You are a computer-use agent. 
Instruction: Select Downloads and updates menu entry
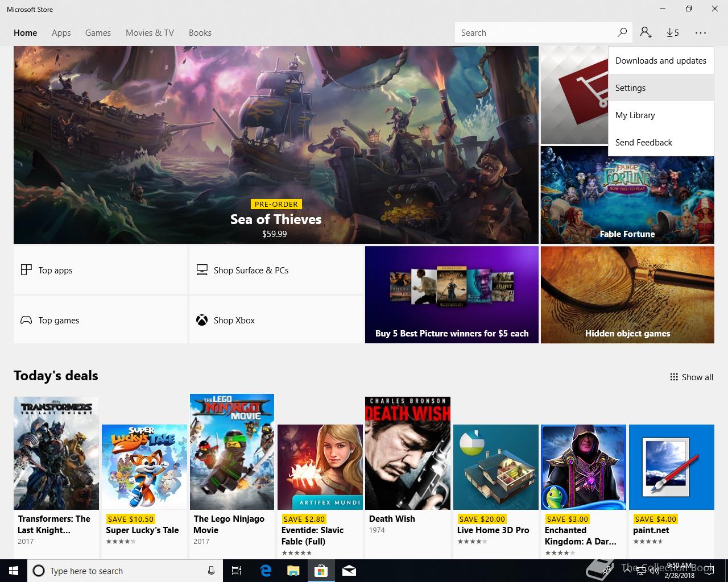[x=661, y=60]
